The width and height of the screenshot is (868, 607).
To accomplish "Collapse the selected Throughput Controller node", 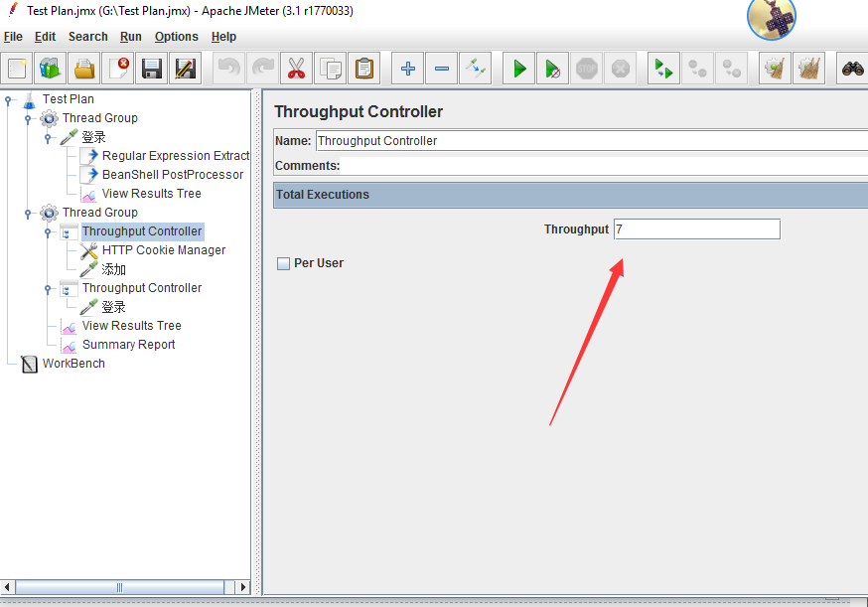I will click(48, 232).
